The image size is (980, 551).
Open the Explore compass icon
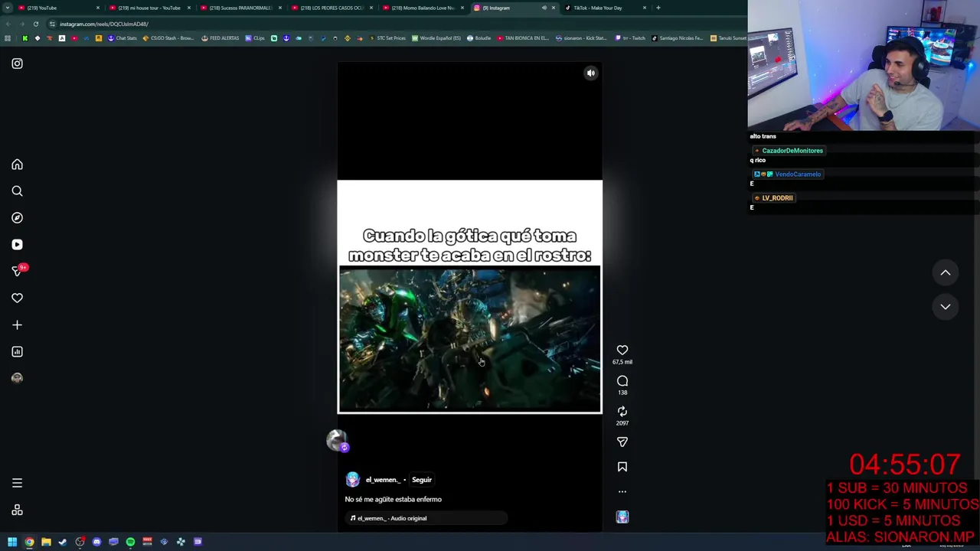17,218
